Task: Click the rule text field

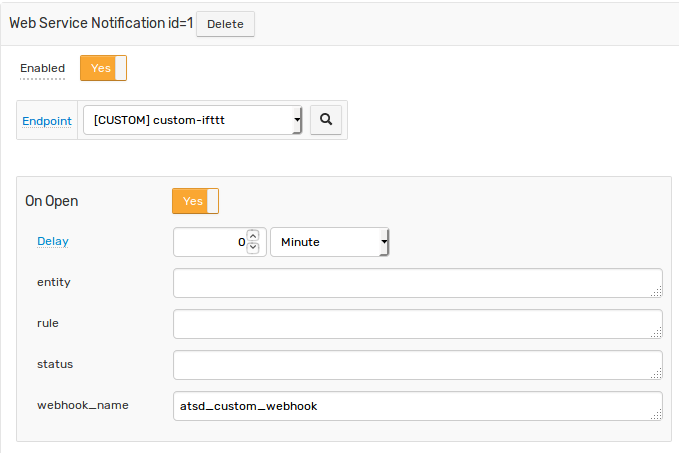Action: pos(418,324)
